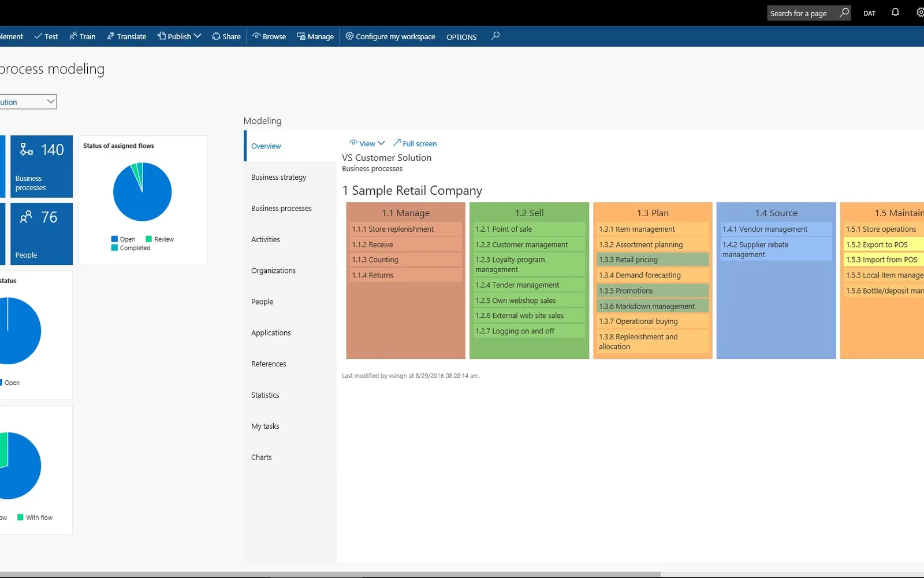
Task: Open 1.3.8 Replenishment and allocation
Action: (x=653, y=342)
